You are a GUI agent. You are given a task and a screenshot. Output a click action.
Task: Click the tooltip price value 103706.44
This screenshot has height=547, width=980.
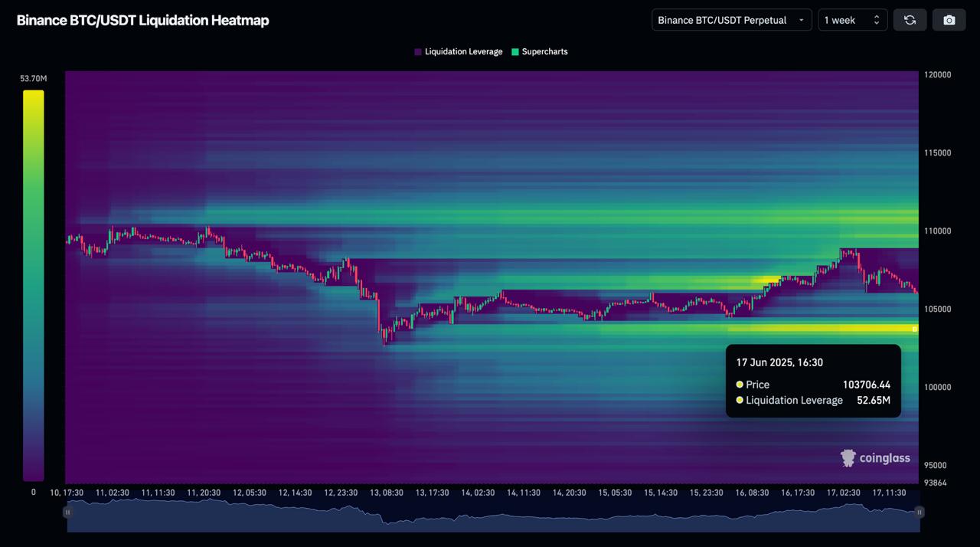867,385
